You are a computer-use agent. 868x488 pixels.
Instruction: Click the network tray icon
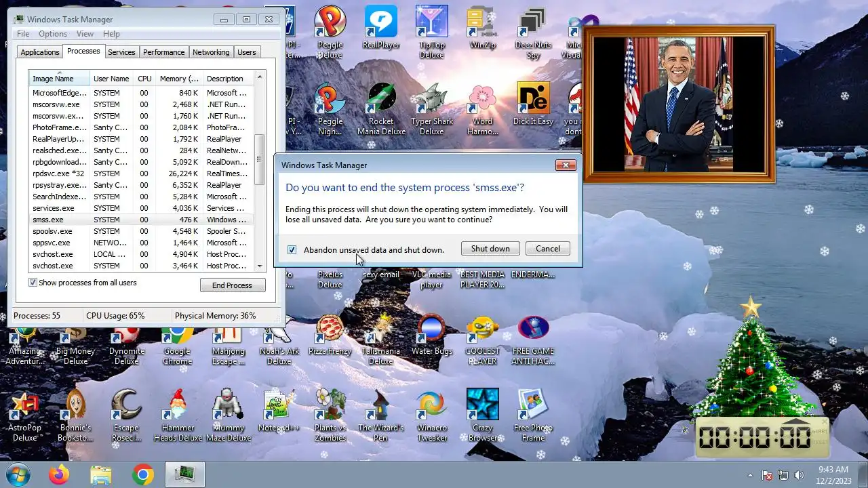783,475
